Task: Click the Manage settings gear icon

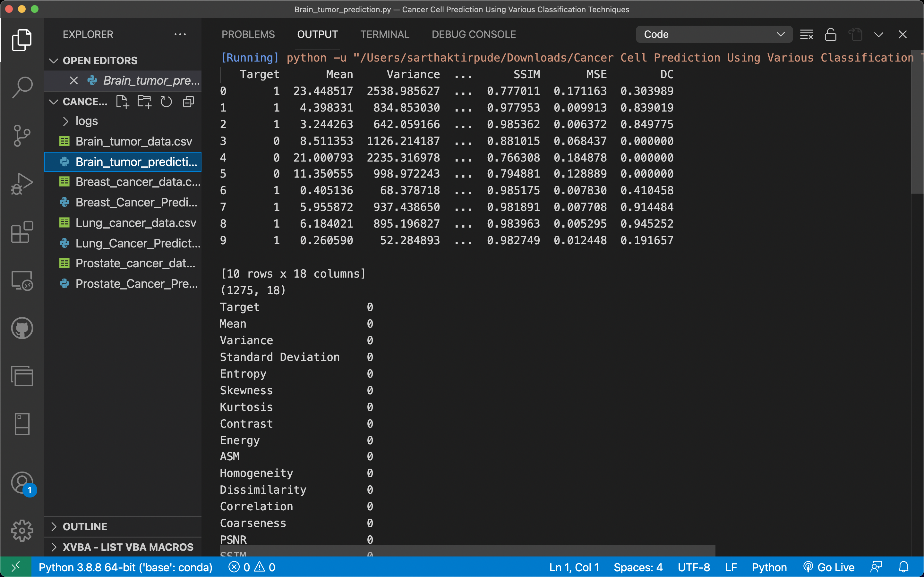Action: (x=22, y=531)
